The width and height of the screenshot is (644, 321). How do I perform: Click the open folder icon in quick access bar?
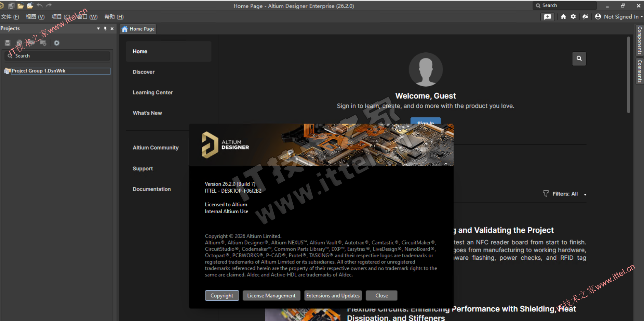[21, 6]
